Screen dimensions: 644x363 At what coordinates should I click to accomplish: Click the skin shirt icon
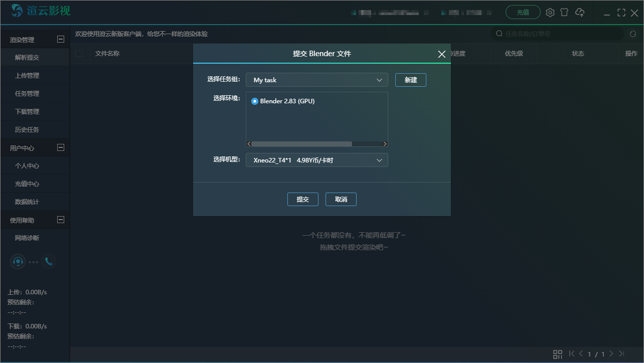(564, 12)
